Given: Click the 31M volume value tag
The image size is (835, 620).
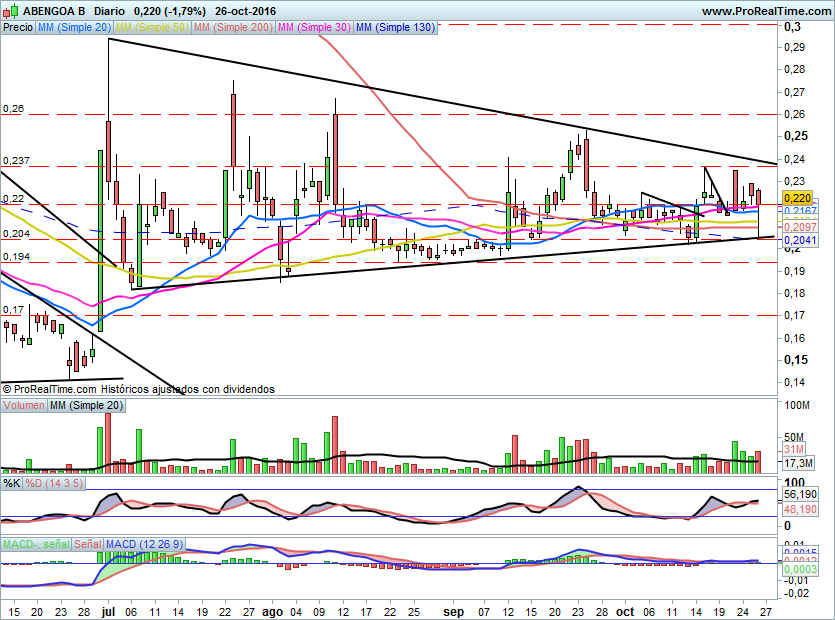Looking at the screenshot, I should point(794,450).
